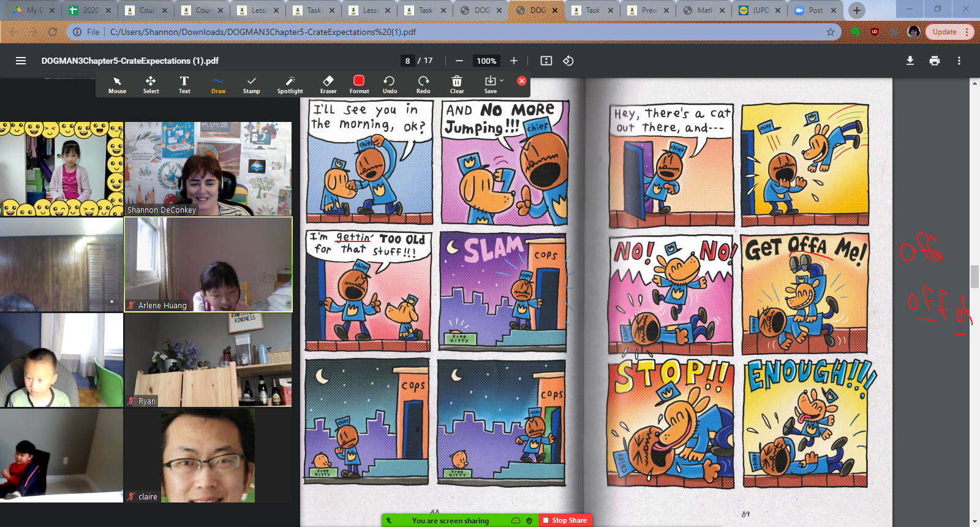Open the PDF sidebar menu

coord(21,61)
